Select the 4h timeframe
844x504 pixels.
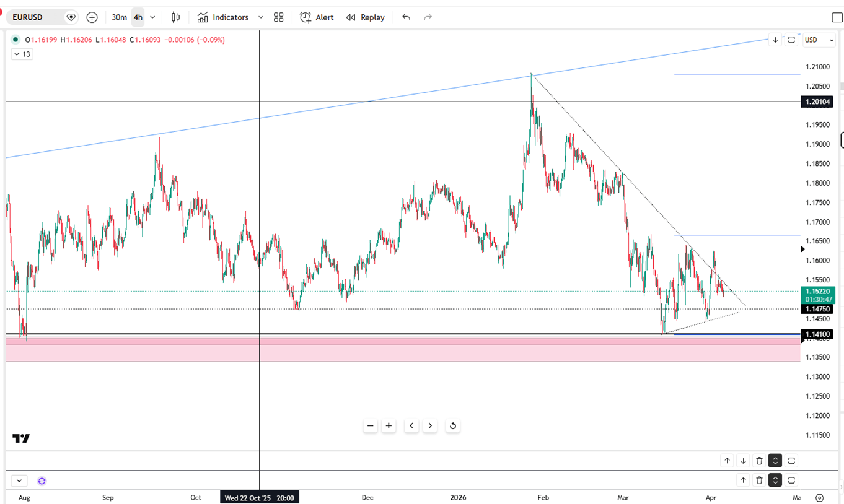pyautogui.click(x=138, y=17)
